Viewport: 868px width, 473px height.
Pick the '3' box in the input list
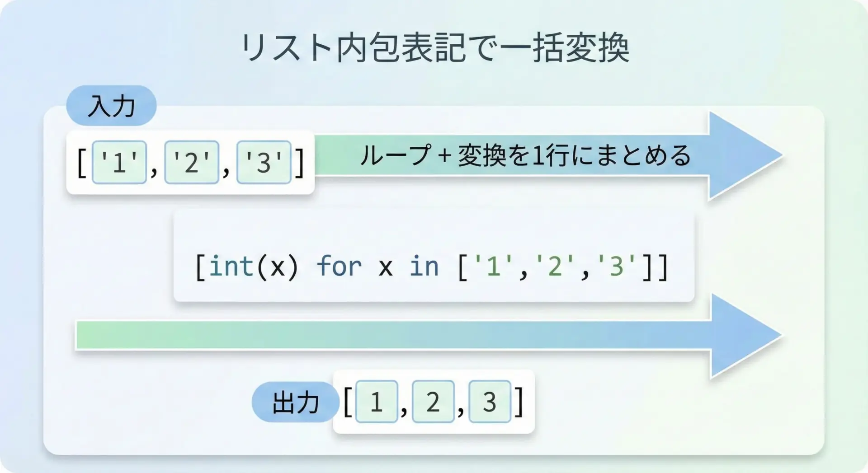point(264,162)
